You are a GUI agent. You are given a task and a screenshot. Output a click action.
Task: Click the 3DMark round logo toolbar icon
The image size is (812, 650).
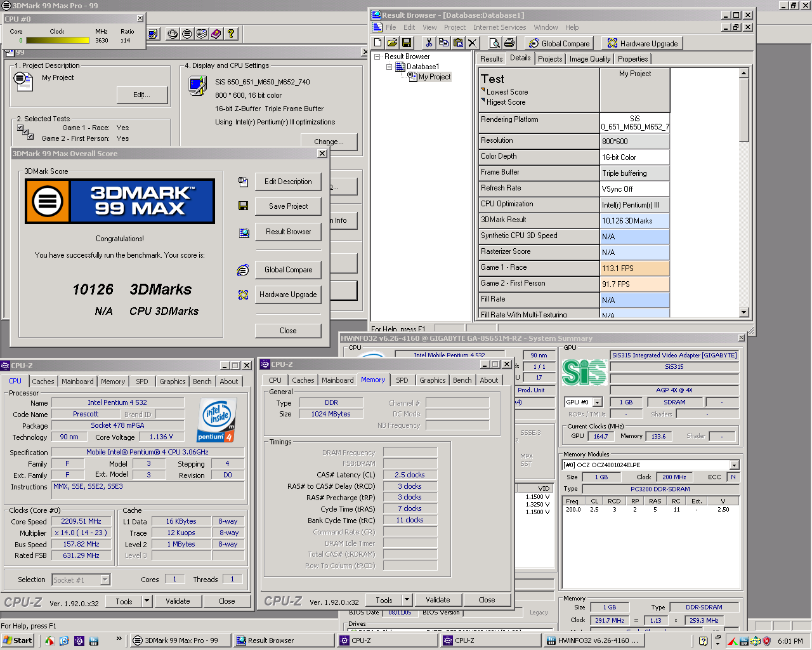187,34
